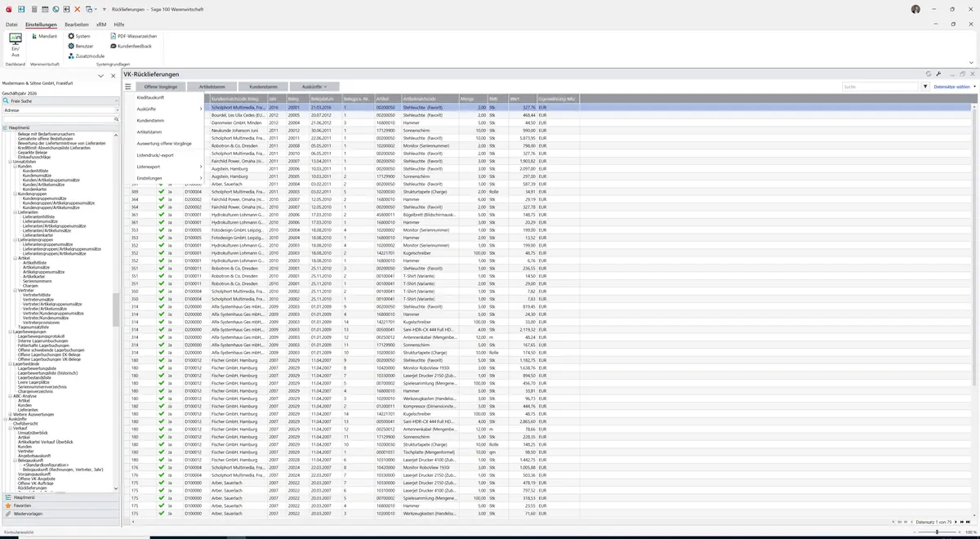This screenshot has width=980, height=539.
Task: Jump to last record in the pager
Action: point(969,522)
